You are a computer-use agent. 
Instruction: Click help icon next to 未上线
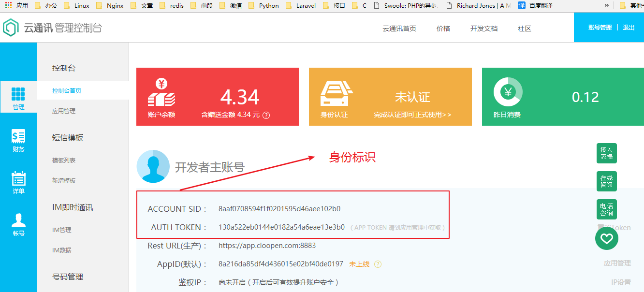(378, 264)
